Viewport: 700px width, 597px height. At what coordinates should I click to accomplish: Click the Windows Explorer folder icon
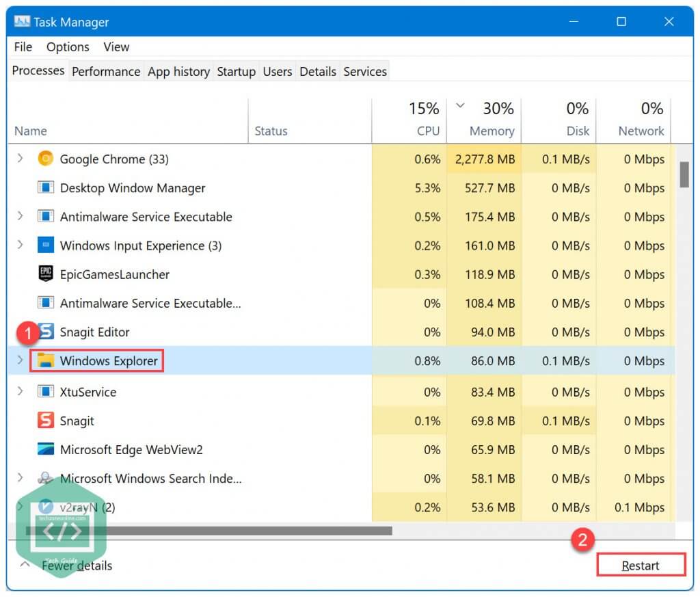click(45, 360)
